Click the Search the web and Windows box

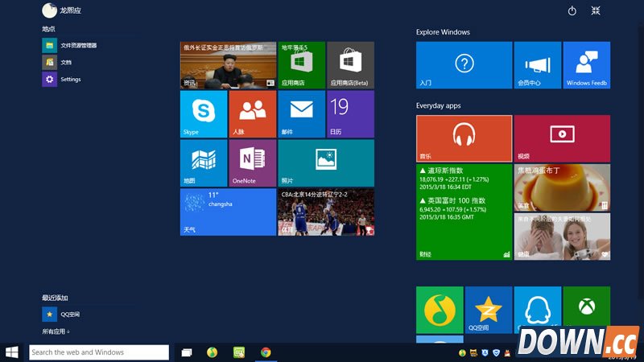(x=98, y=352)
